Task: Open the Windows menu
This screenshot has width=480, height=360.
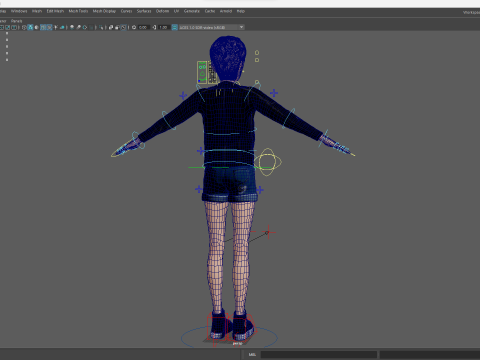Action: pyautogui.click(x=19, y=11)
